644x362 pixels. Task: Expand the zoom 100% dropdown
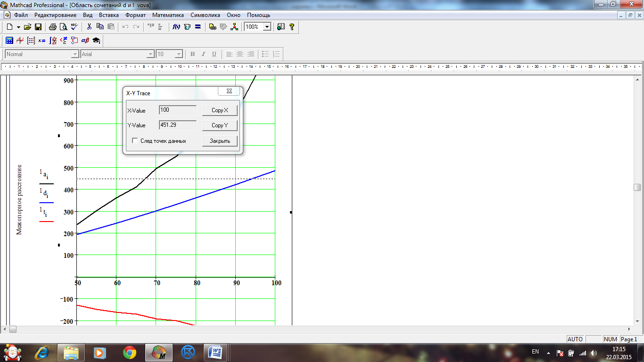point(267,27)
